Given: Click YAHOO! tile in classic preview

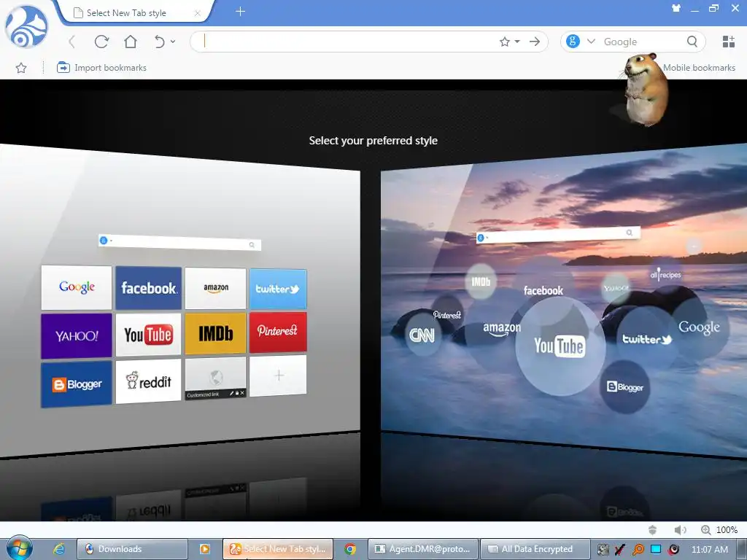Looking at the screenshot, I should (77, 335).
